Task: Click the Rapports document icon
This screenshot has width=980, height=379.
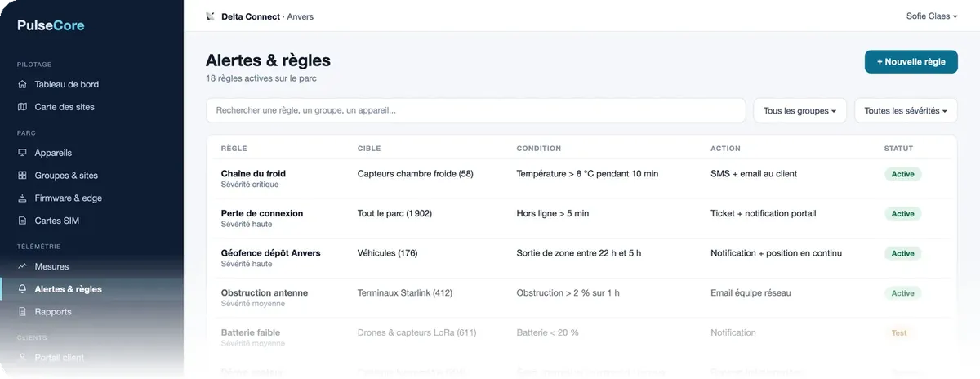Action: (x=22, y=312)
